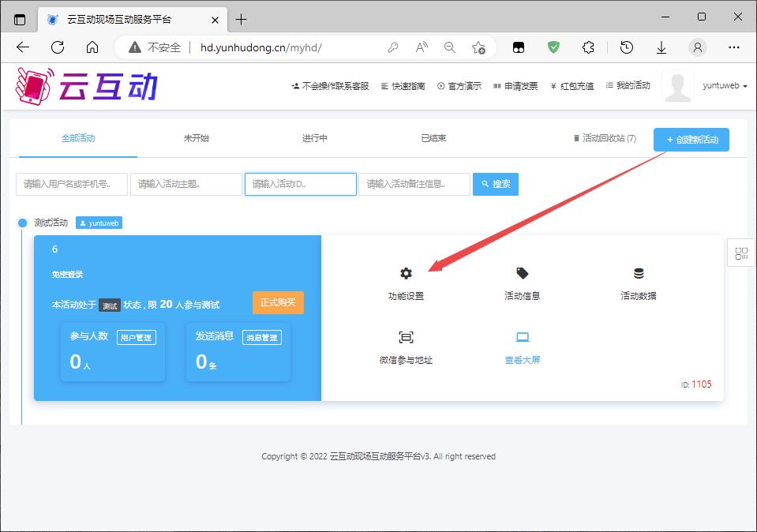
Task: Switch to 全部活动 tab
Action: point(77,138)
